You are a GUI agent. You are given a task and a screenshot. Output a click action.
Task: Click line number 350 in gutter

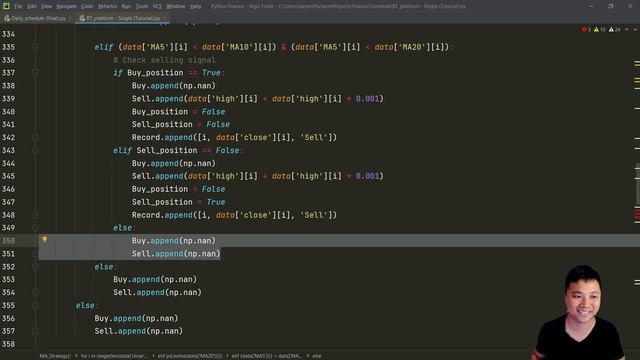(x=8, y=241)
